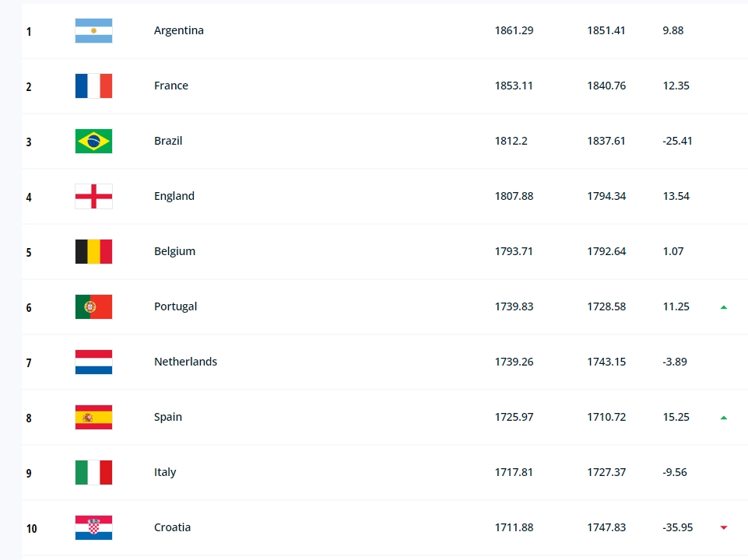
Task: Click the England flag icon
Action: (93, 197)
